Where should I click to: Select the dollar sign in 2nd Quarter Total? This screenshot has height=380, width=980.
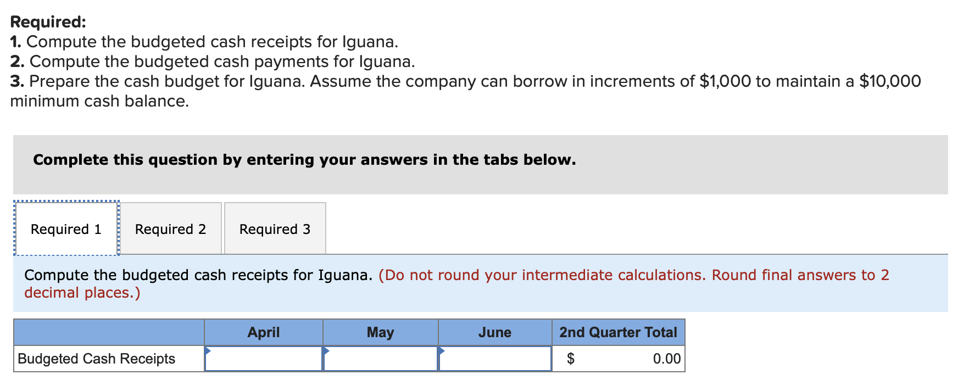(571, 359)
